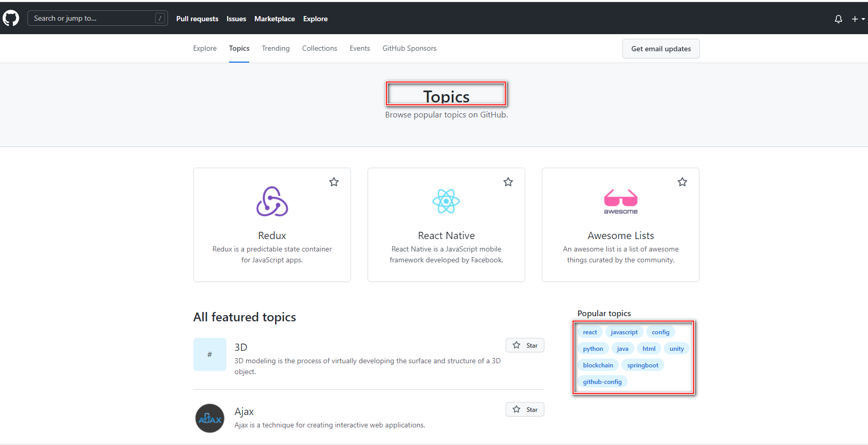Click the Ajax topic logo

210,418
